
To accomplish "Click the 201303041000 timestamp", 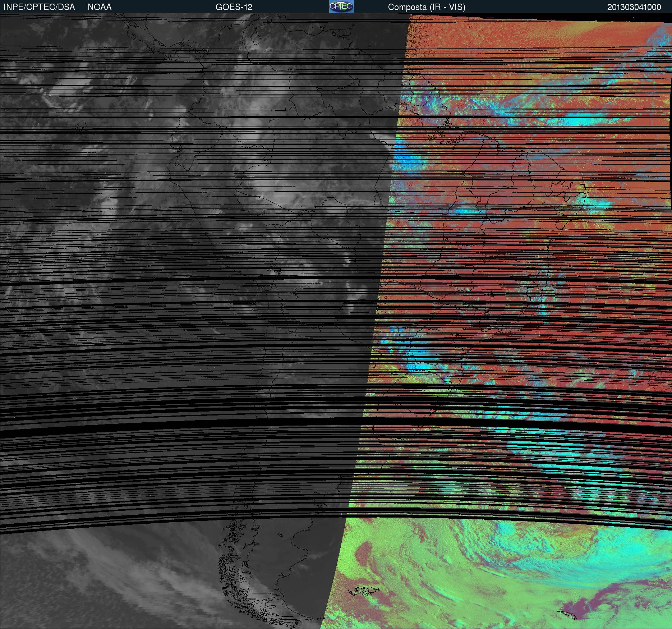I will pyautogui.click(x=634, y=7).
